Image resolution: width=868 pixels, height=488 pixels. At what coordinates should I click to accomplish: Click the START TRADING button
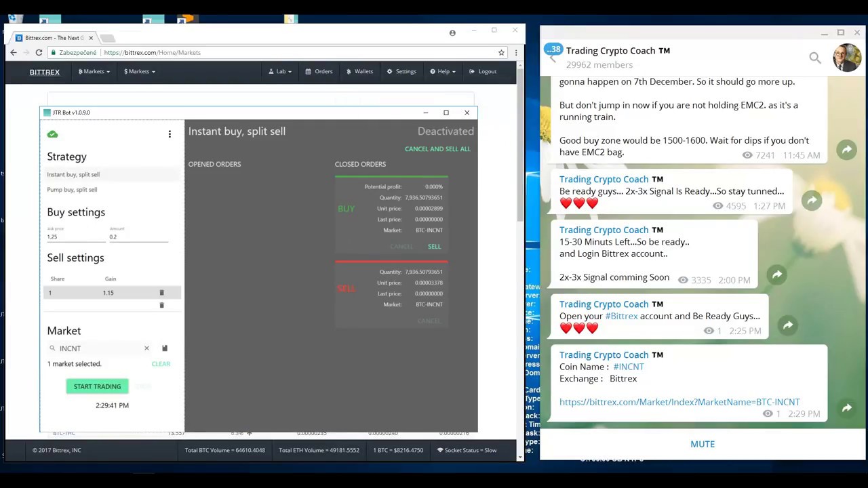click(97, 386)
